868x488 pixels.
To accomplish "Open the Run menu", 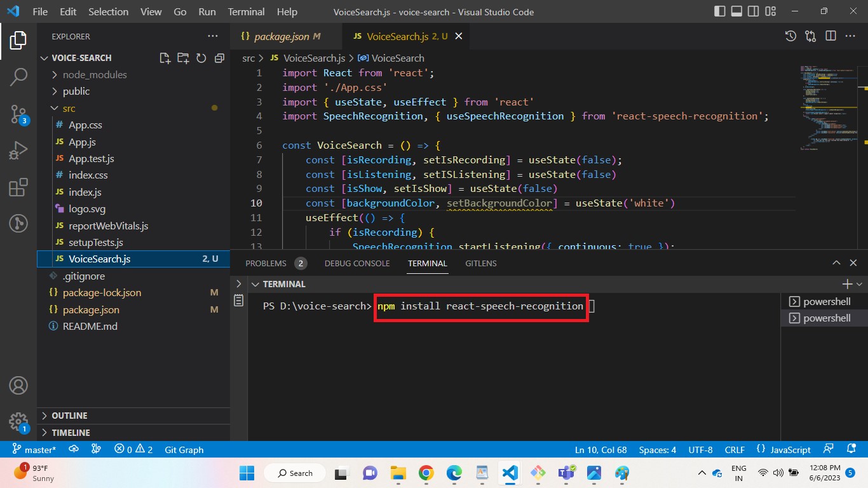I will tap(207, 11).
